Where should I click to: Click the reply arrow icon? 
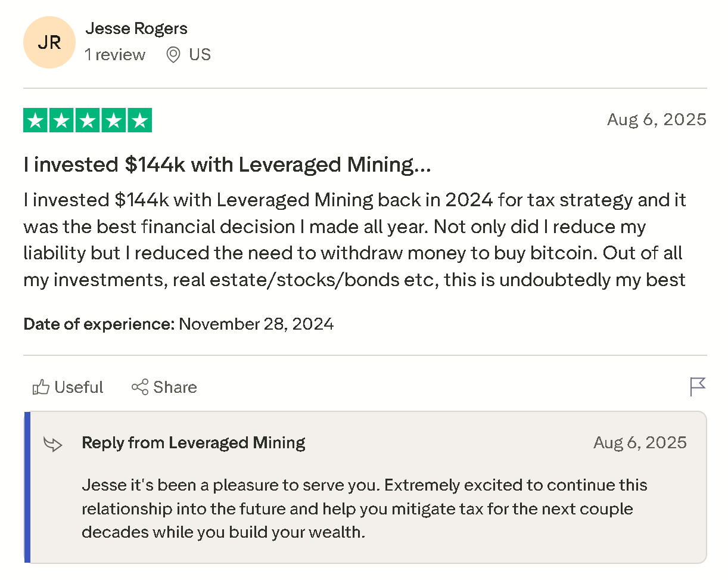click(53, 443)
